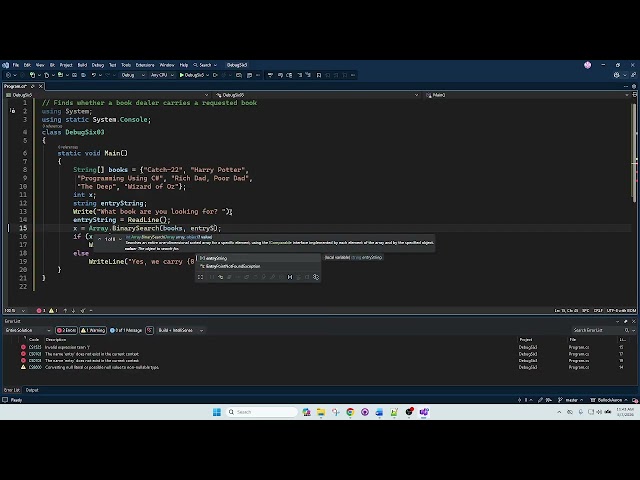Close the Program.cs tab
The width and height of the screenshot is (640, 480).
[40, 86]
